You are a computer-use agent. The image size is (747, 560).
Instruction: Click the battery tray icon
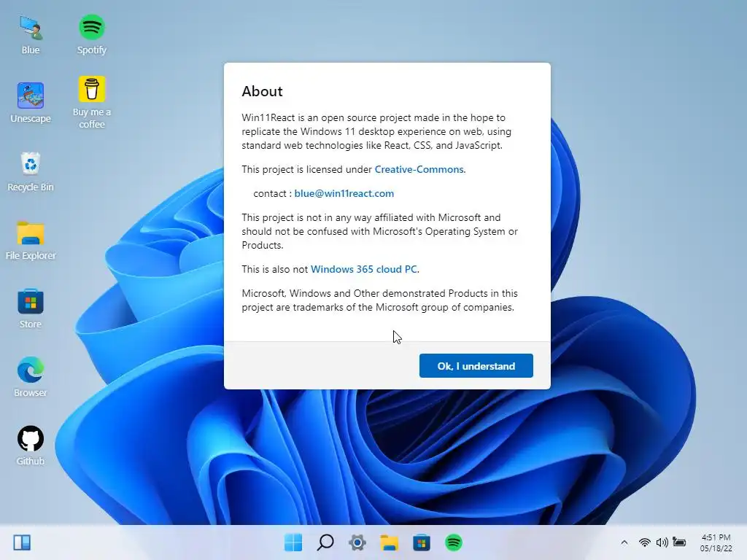pos(679,542)
